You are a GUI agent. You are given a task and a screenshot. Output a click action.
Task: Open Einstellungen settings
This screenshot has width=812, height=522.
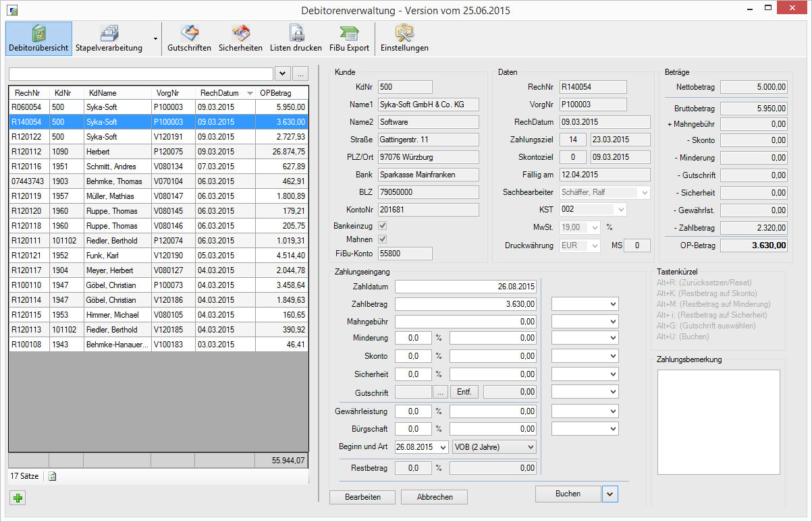point(404,38)
